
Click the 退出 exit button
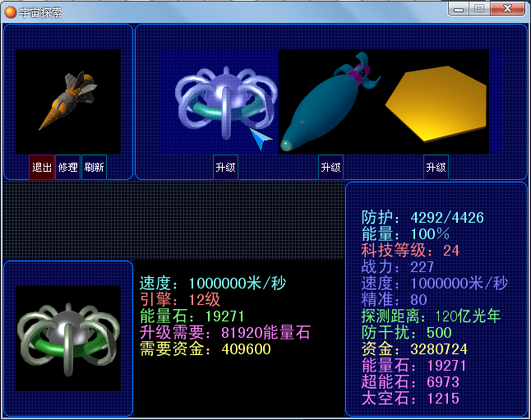(42, 167)
